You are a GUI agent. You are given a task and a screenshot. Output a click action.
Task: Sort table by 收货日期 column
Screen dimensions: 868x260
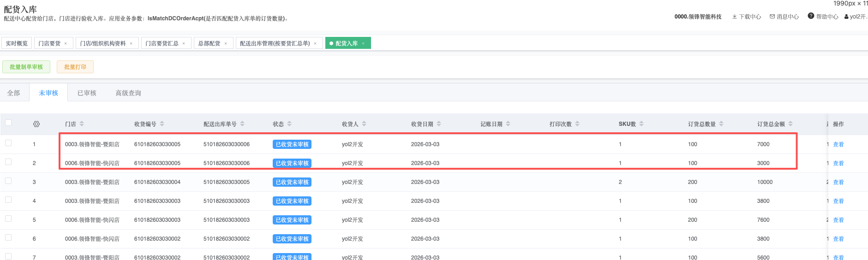pyautogui.click(x=439, y=124)
